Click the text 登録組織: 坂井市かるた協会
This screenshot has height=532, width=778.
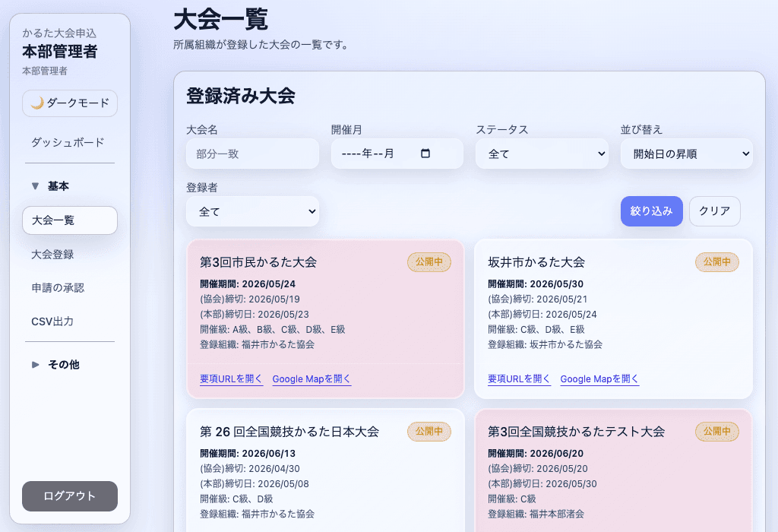tap(545, 344)
